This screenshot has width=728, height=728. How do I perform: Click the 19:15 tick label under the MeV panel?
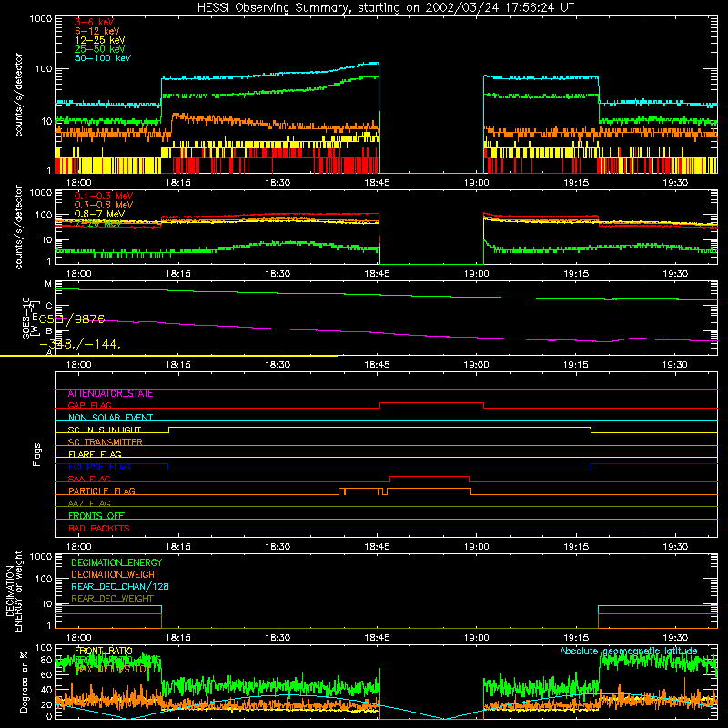click(576, 274)
